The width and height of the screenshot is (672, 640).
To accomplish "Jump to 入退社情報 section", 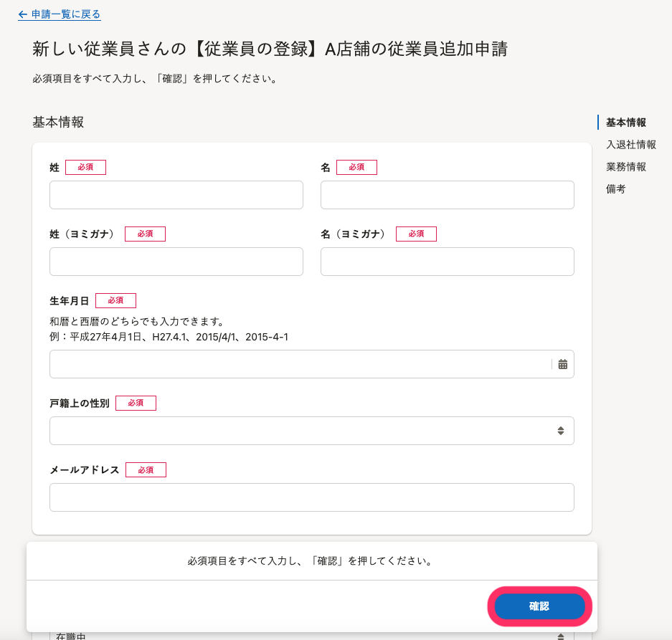I will [631, 144].
